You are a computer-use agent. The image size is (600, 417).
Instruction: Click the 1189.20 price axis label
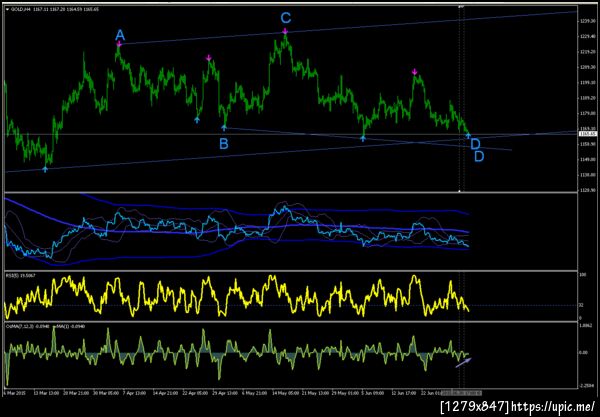[587, 98]
